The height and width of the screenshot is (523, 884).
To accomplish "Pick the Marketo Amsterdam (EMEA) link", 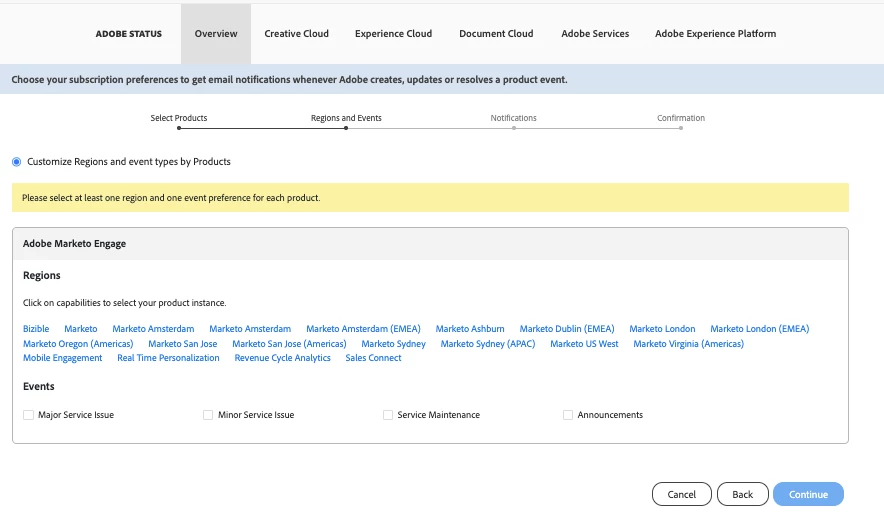I will point(363,329).
